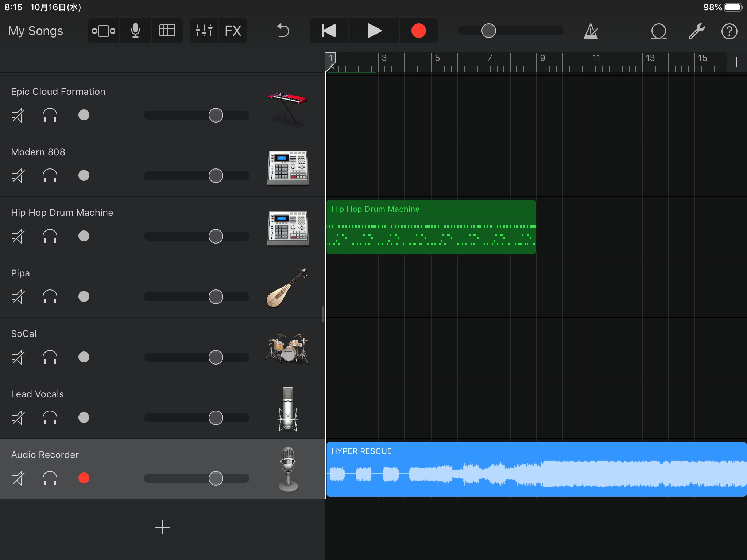Screen dimensions: 747x560
Task: Tap the microphone instrument icon in toolbar
Action: (135, 31)
